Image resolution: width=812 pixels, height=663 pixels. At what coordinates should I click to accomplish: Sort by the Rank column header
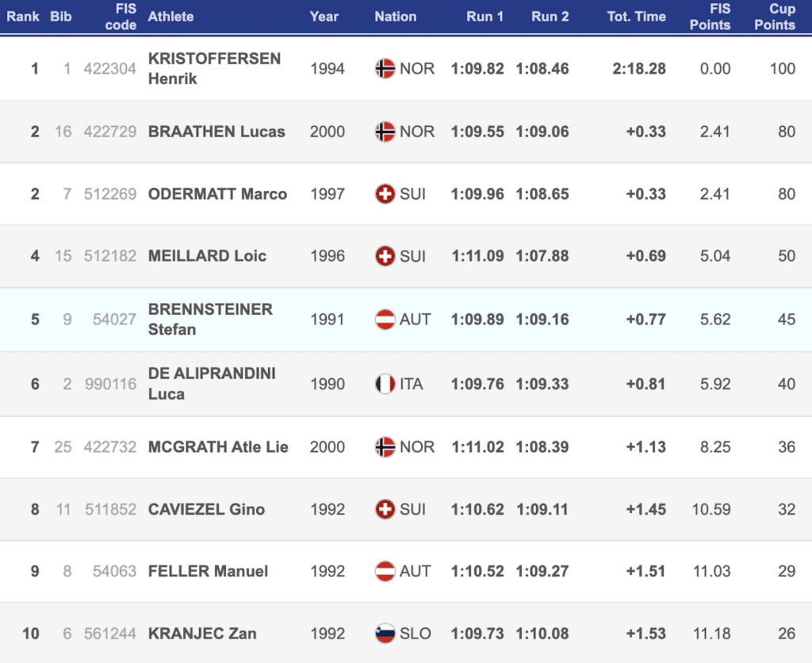23,17
